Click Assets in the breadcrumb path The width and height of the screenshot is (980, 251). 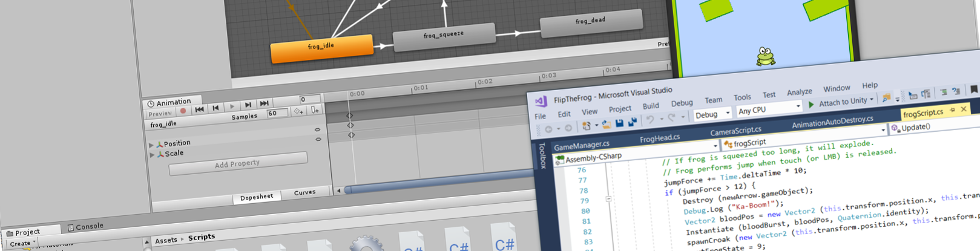coord(166,240)
